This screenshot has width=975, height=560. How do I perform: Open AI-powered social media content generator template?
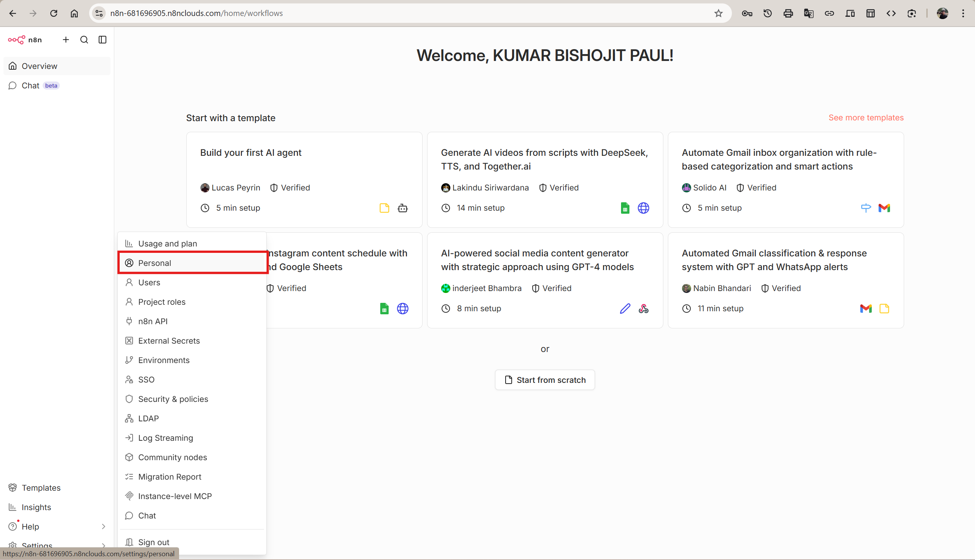pos(545,280)
